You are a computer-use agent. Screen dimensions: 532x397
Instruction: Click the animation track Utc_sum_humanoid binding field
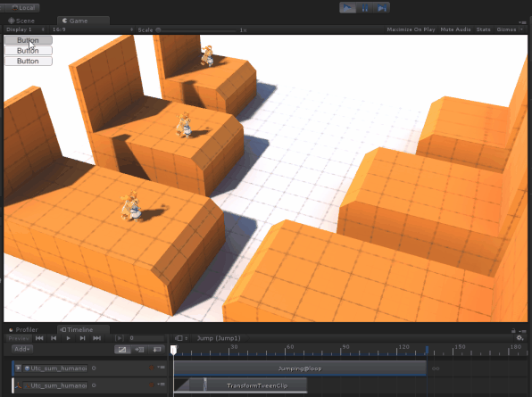point(55,368)
